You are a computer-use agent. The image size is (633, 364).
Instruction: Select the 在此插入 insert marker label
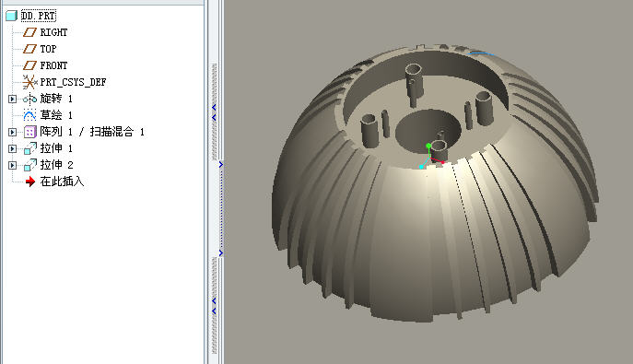[x=62, y=182]
